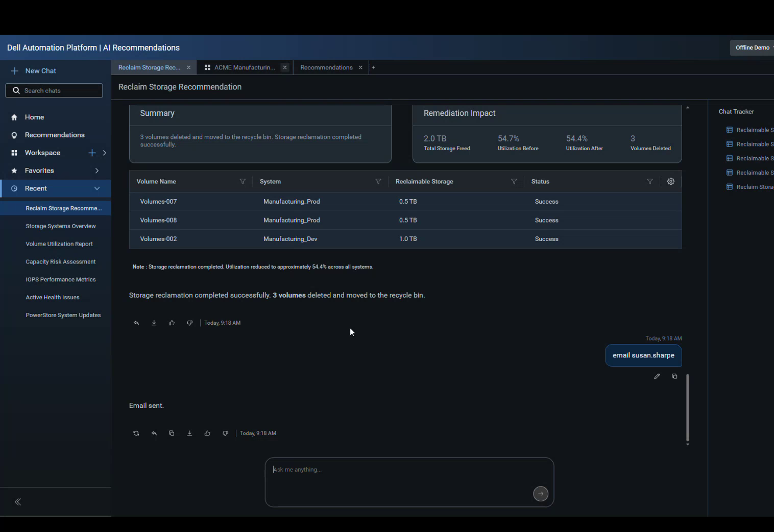
Task: Download the storage reclamation response
Action: point(154,323)
